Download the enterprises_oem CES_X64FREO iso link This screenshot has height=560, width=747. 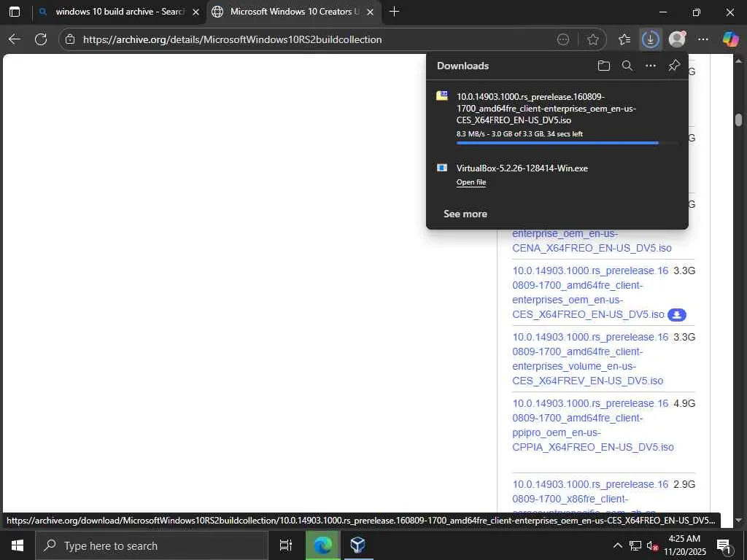[590, 292]
